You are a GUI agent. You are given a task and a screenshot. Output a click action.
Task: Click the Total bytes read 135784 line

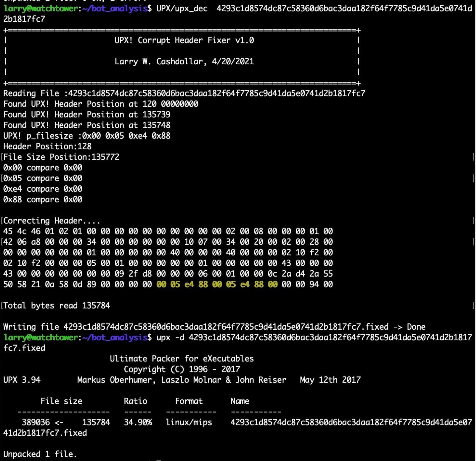57,306
